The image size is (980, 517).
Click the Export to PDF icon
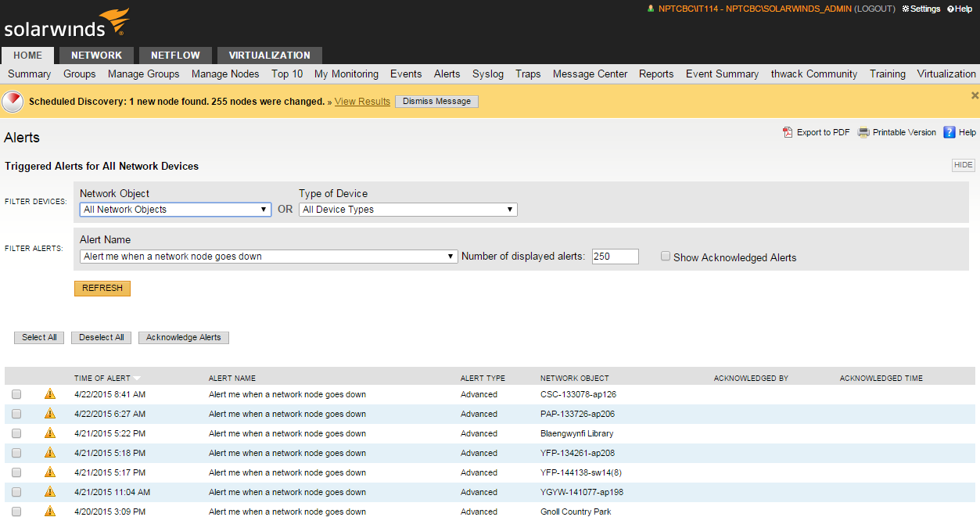pyautogui.click(x=788, y=132)
